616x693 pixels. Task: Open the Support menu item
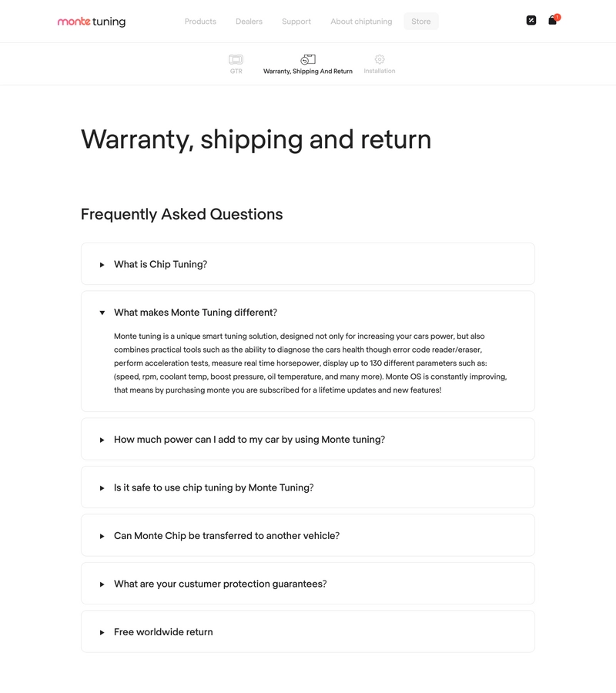296,22
